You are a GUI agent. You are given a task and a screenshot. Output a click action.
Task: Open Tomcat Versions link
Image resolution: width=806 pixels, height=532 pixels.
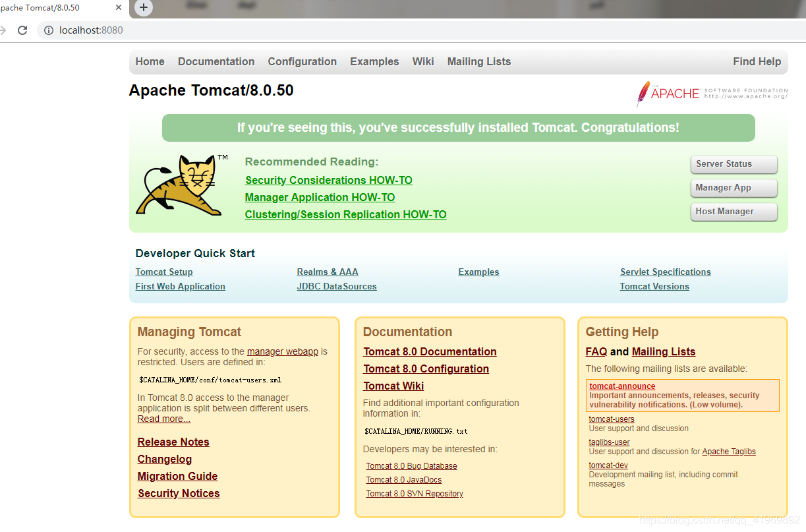pos(654,286)
